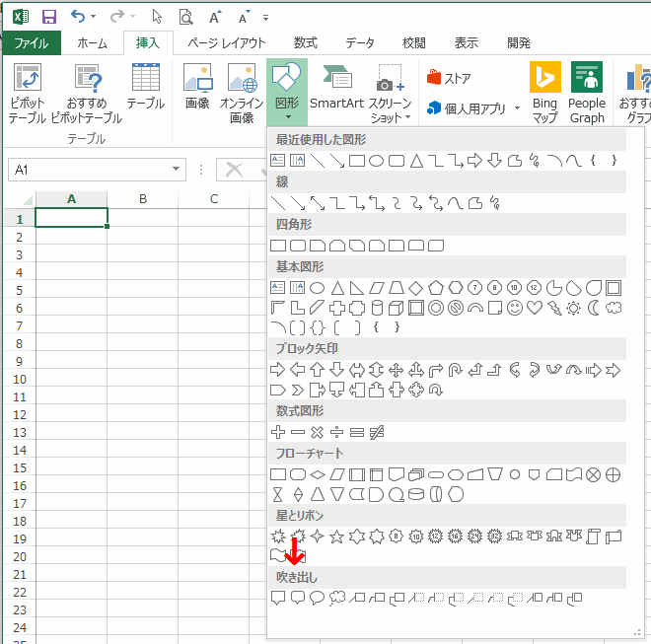Select the heart shape in basic shapes

535,308
